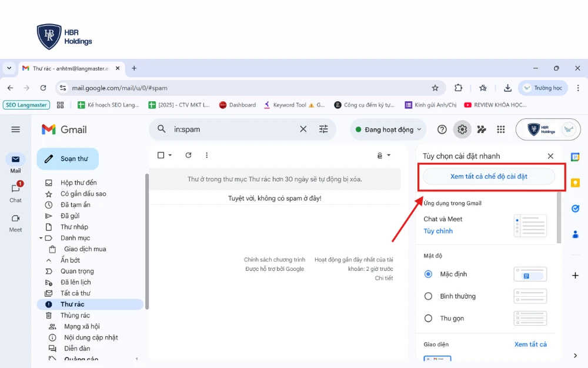The height and width of the screenshot is (368, 588).
Task: Click the left folder list scrollbar
Action: coord(147,241)
